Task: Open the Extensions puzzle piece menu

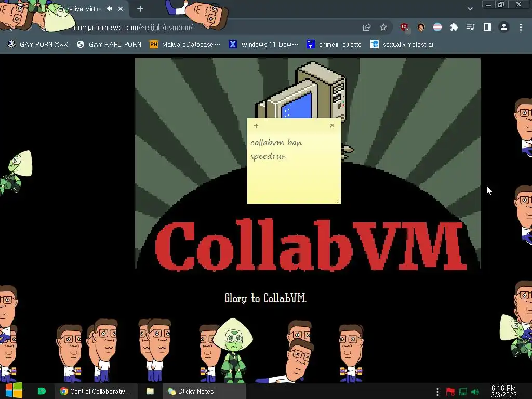Action: (454, 27)
